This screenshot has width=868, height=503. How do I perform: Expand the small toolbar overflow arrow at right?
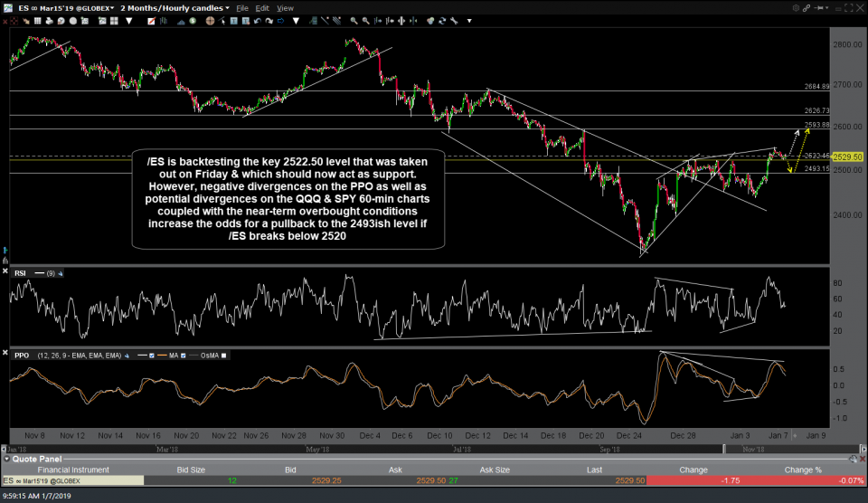click(469, 21)
